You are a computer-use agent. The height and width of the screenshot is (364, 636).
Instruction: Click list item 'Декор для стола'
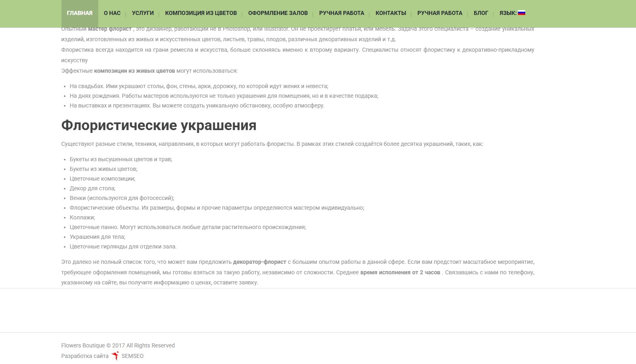93,188
